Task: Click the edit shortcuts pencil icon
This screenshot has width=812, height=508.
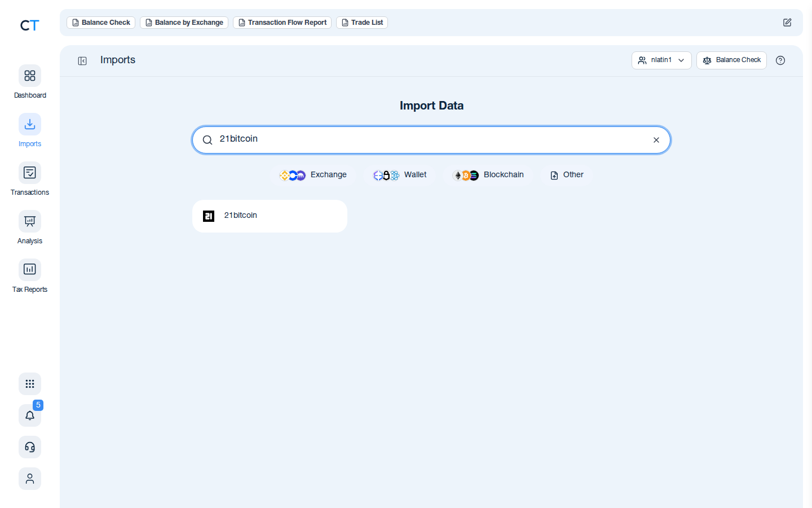Action: click(x=787, y=23)
